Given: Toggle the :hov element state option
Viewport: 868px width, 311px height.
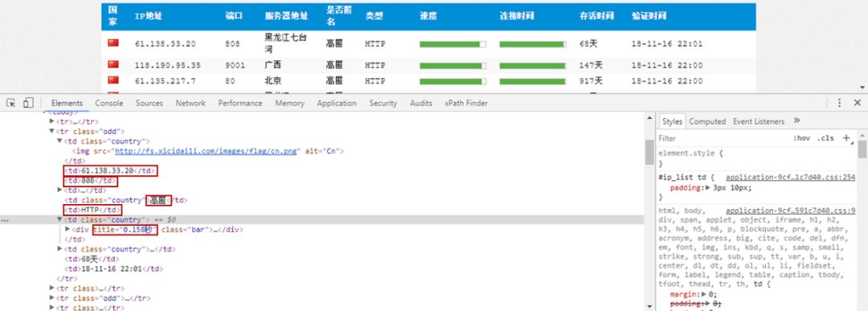Looking at the screenshot, I should coord(802,137).
